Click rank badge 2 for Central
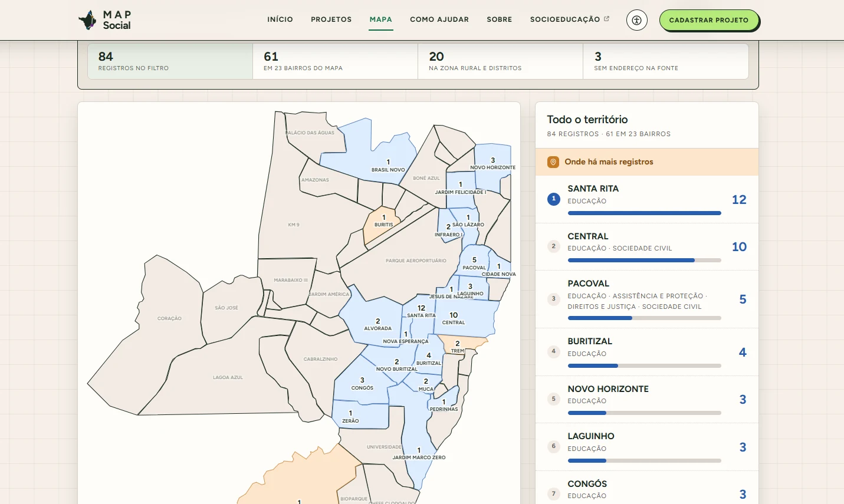The image size is (844, 504). pyautogui.click(x=553, y=246)
